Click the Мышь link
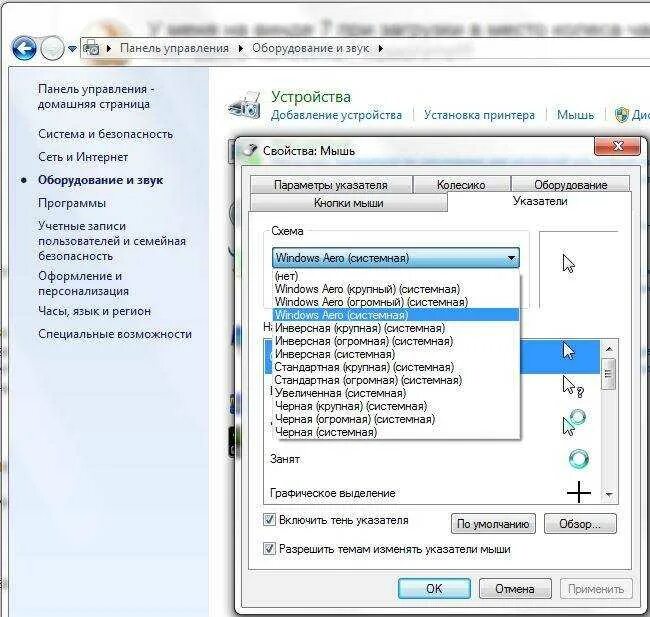This screenshot has height=617, width=650. tap(575, 115)
